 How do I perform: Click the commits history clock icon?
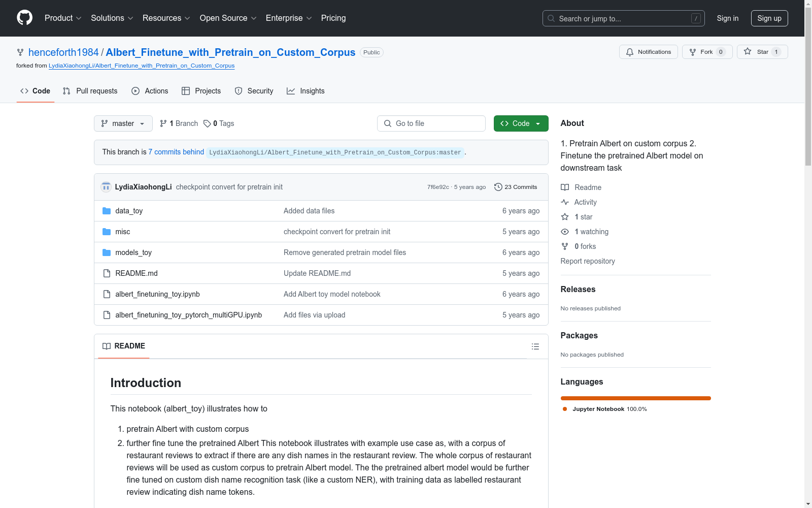click(498, 187)
